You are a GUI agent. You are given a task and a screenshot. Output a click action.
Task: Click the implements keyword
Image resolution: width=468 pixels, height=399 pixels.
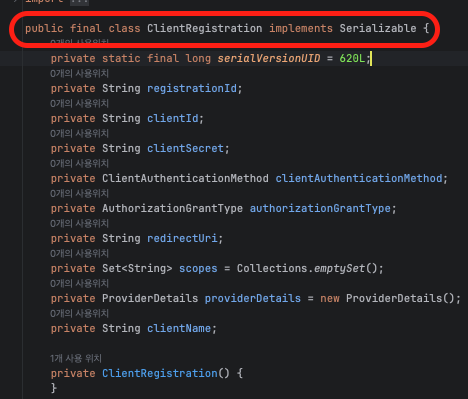pos(301,28)
